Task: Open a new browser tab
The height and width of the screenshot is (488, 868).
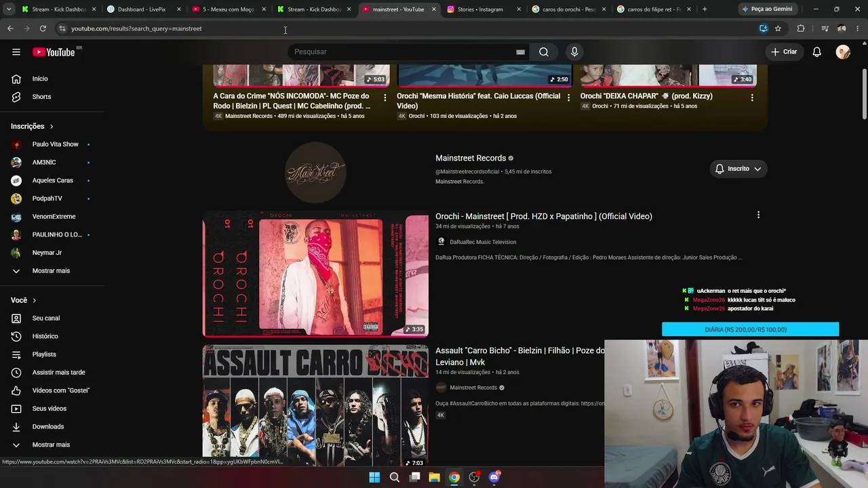Action: click(x=705, y=9)
